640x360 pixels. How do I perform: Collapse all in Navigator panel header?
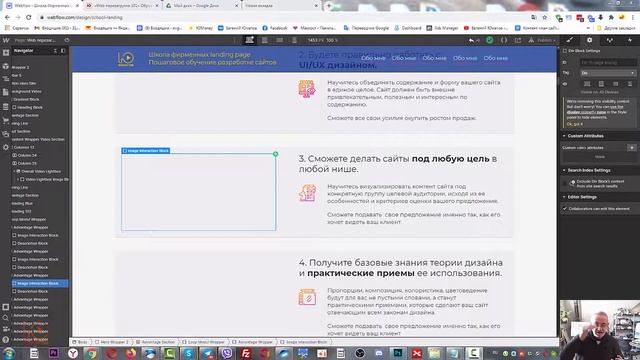(x=55, y=51)
